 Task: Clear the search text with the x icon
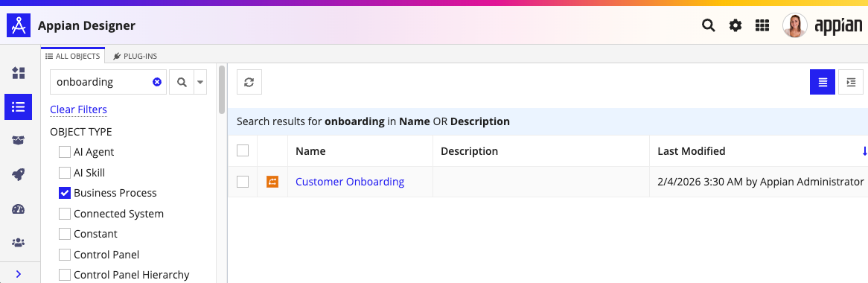point(157,82)
